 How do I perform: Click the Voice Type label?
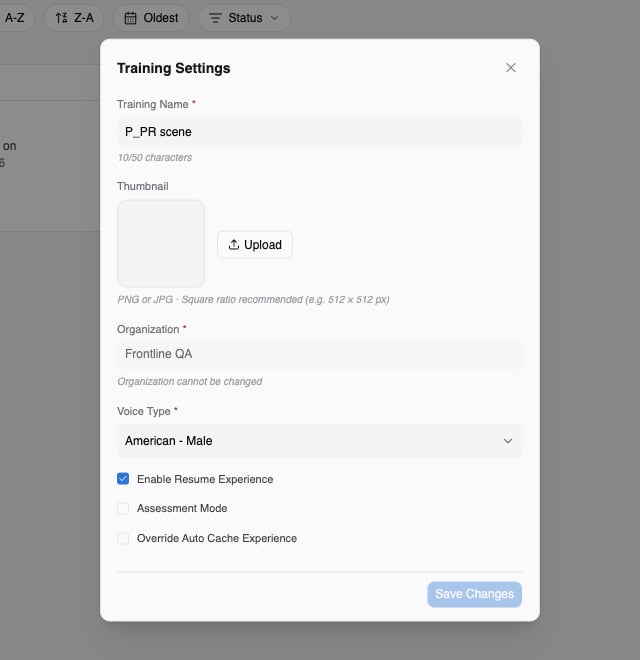click(144, 411)
